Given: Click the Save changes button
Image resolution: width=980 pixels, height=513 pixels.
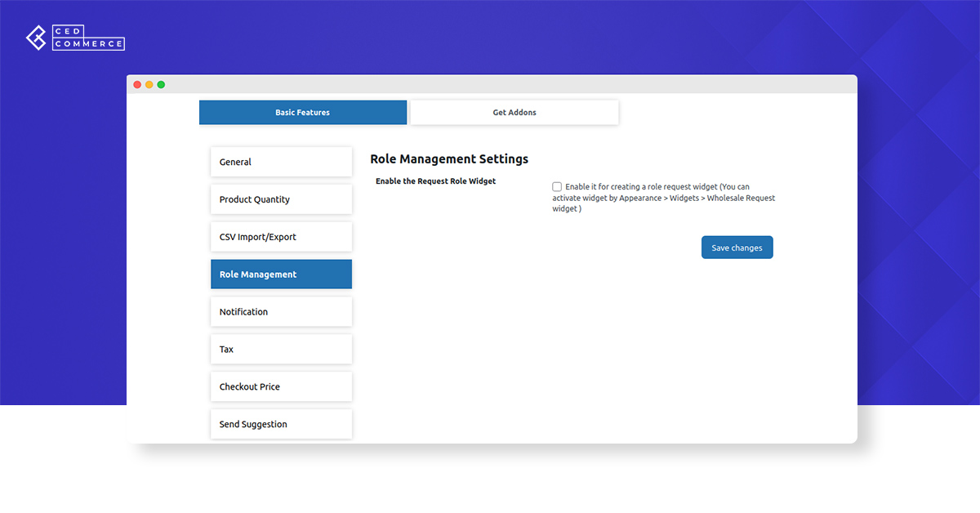Looking at the screenshot, I should pos(737,248).
